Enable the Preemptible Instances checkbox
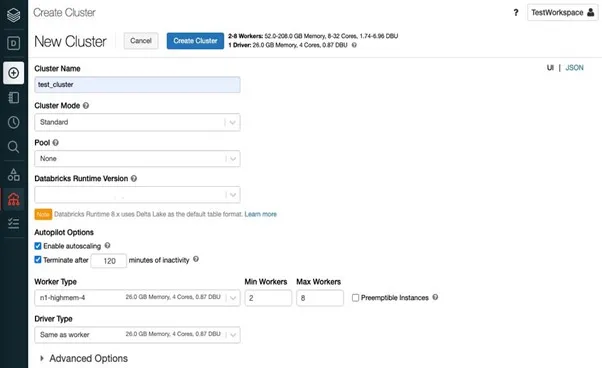Viewport: 602px width, 368px height. pos(356,298)
